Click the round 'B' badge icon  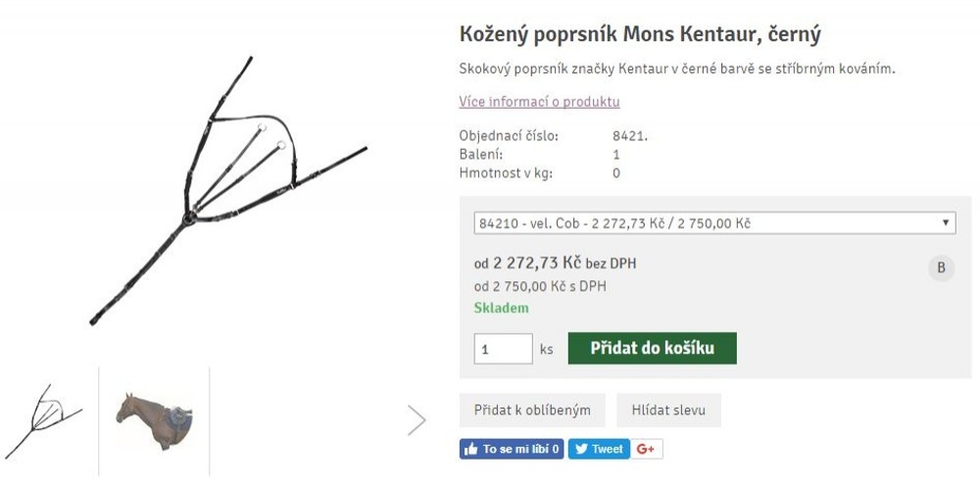click(941, 268)
